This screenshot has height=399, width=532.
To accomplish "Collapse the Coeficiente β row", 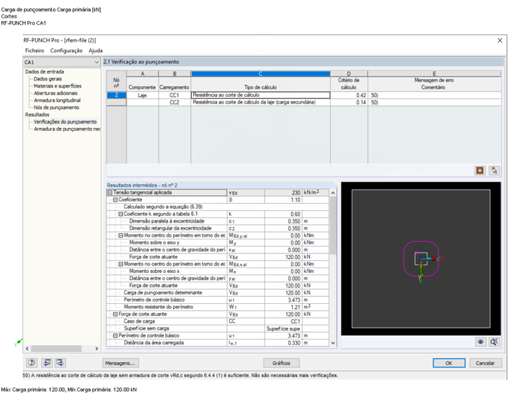I will 115,199.
